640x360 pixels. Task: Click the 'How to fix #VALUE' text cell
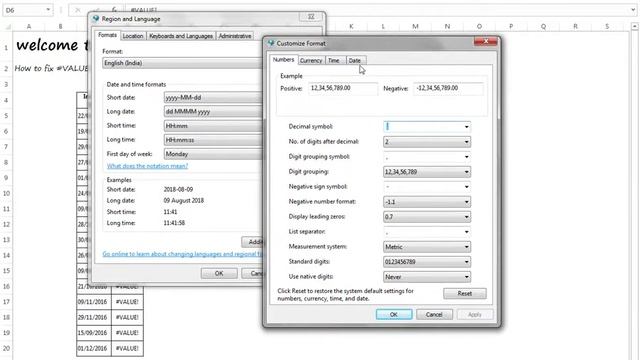pyautogui.click(x=51, y=69)
